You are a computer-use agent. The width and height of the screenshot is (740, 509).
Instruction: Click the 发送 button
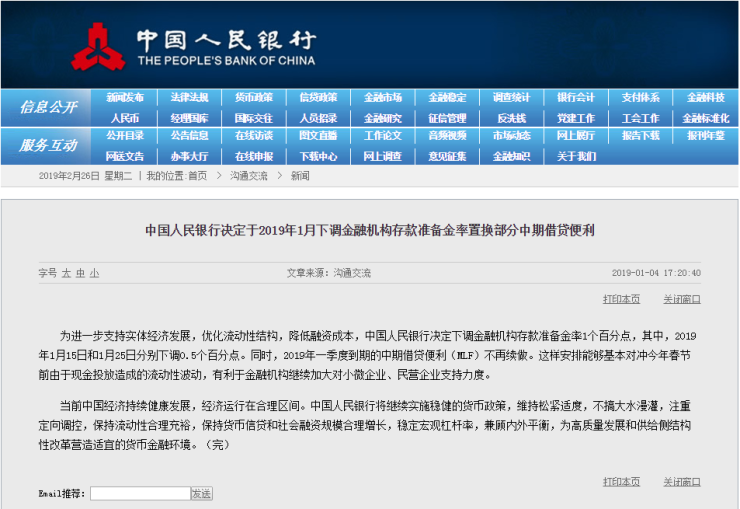coord(202,493)
